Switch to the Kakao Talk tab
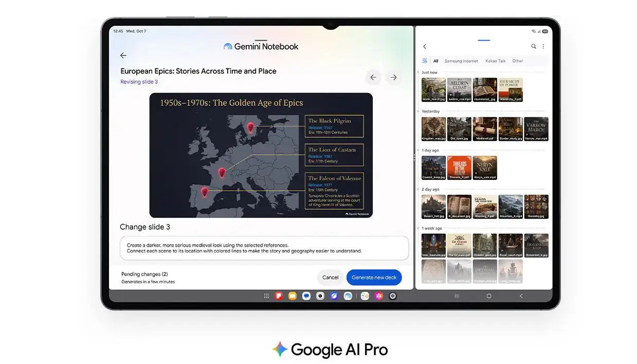The width and height of the screenshot is (637, 364). click(x=496, y=61)
